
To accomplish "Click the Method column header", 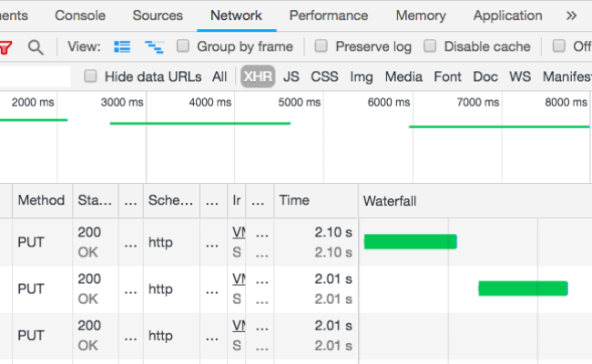I will [x=41, y=200].
